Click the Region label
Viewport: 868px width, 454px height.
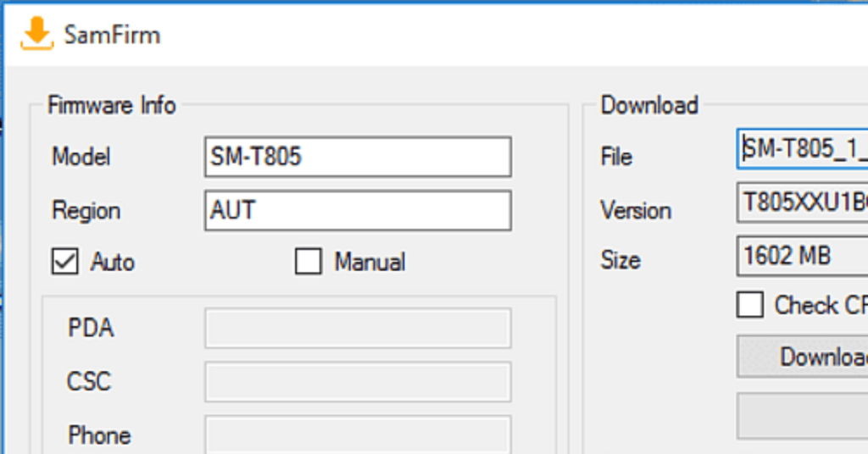(x=86, y=211)
